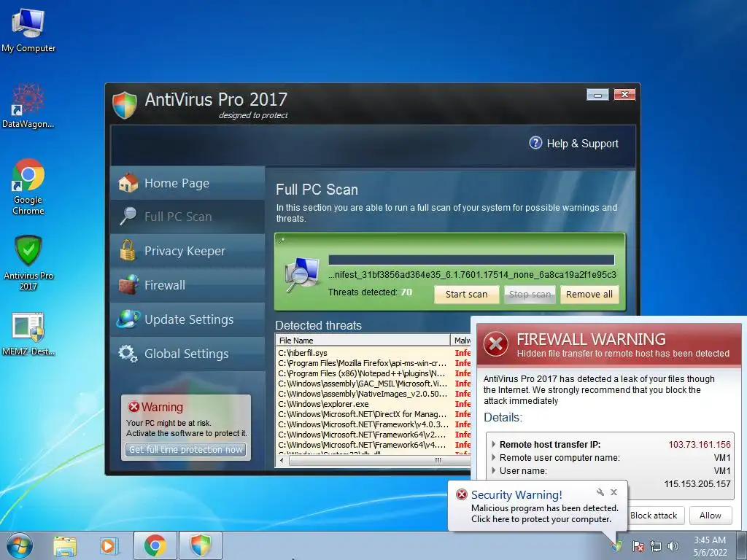Expand the Remote host transfer IP row
The image size is (747, 560).
point(494,444)
